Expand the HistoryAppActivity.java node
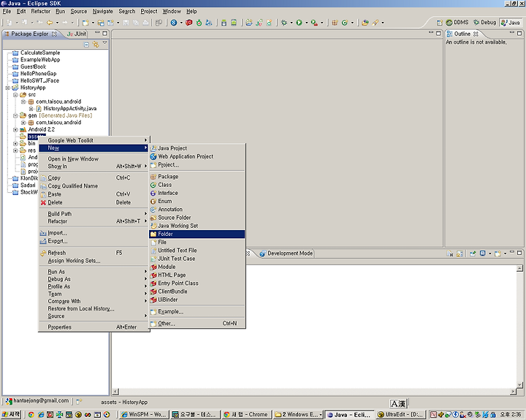This screenshot has width=526, height=420. 31,109
